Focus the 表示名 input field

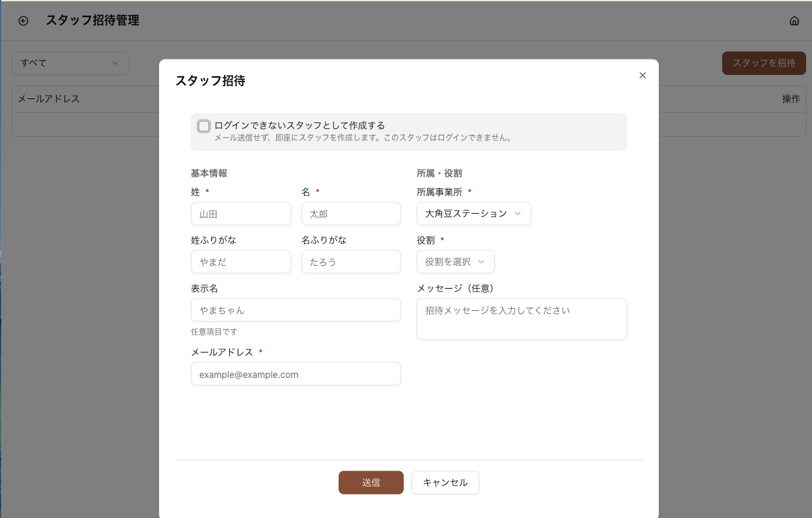click(296, 310)
